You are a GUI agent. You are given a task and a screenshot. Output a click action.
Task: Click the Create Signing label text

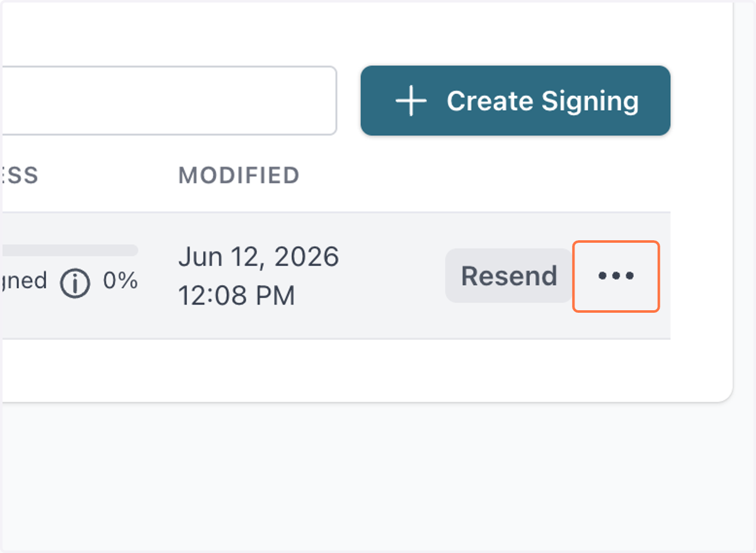[x=543, y=101]
